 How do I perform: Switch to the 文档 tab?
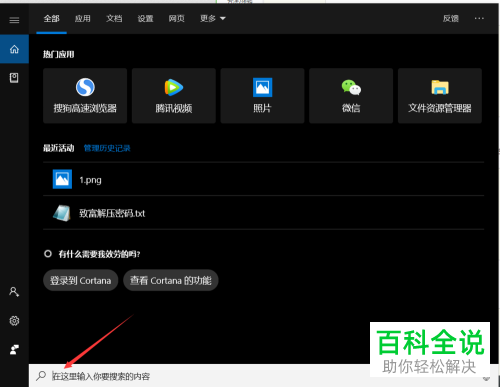point(114,19)
